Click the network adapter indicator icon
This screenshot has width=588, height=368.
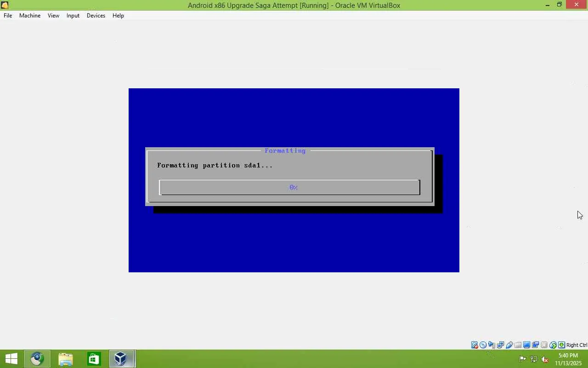point(501,345)
